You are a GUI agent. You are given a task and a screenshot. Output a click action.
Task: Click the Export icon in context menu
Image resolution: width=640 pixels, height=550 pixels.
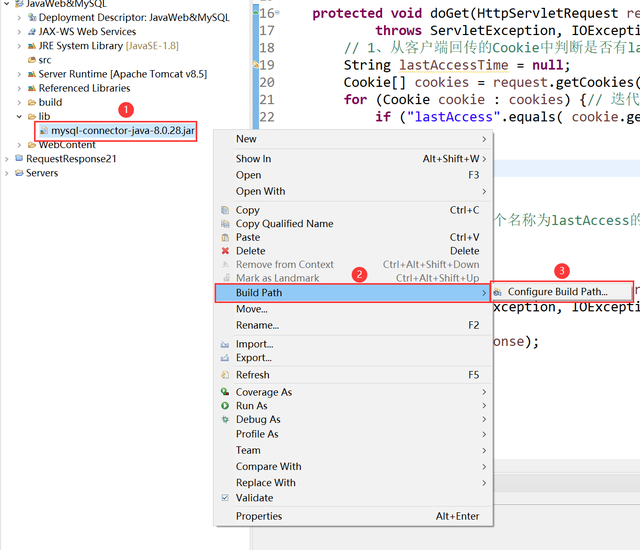coord(225,358)
